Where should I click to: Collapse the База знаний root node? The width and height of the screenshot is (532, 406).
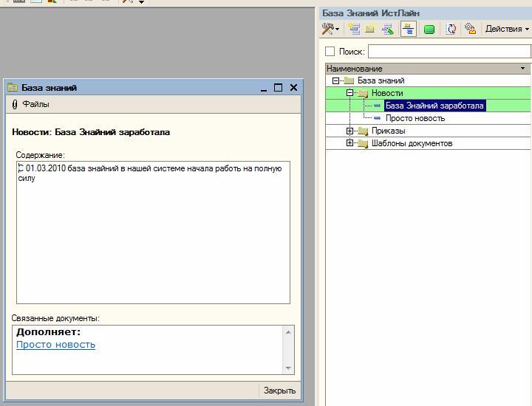point(336,80)
